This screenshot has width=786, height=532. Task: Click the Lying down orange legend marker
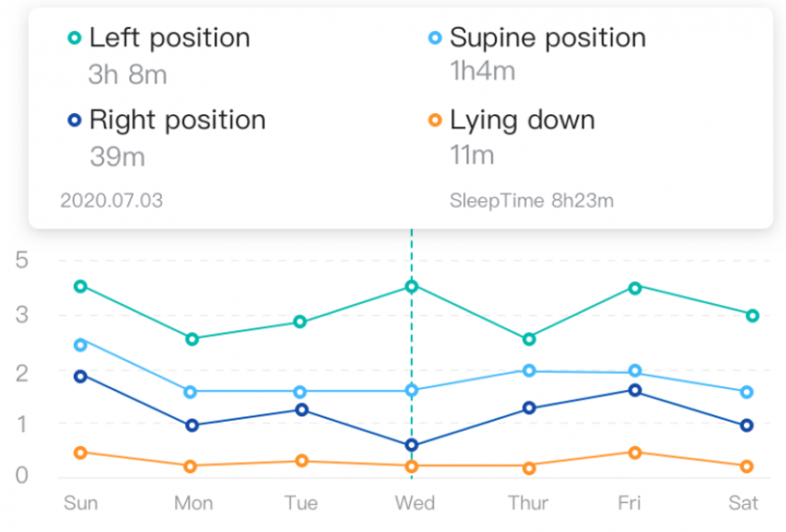(434, 121)
